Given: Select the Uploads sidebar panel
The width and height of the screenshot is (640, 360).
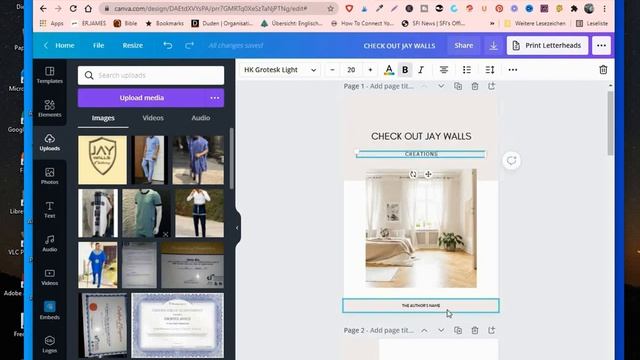Looking at the screenshot, I should click(49, 142).
